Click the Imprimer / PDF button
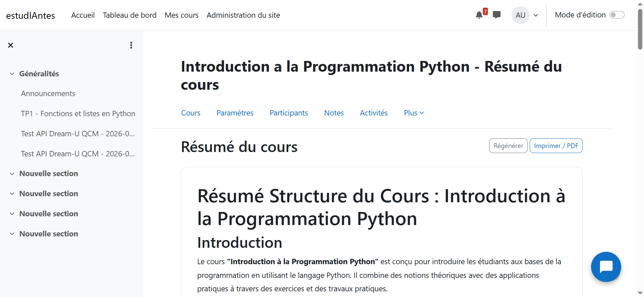The image size is (644, 297). pos(556,146)
